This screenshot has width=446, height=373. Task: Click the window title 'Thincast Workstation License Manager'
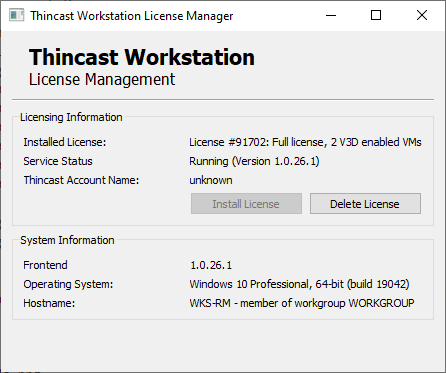pyautogui.click(x=132, y=16)
